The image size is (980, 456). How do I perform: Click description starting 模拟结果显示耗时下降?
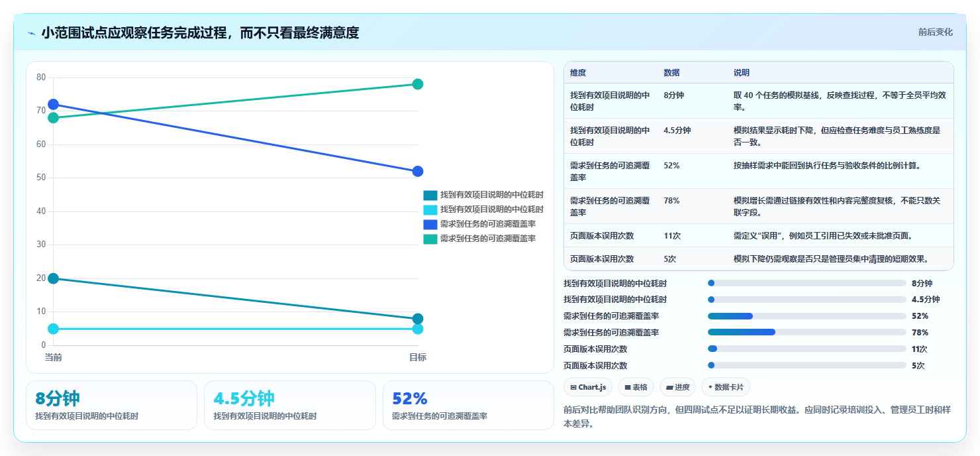[837, 136]
